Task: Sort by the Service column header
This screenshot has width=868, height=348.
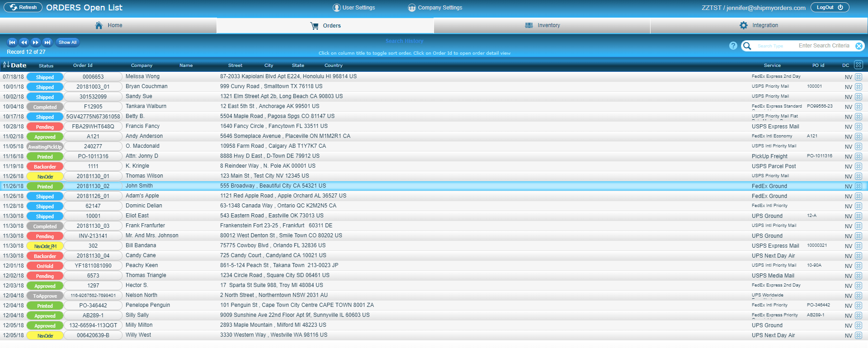Action: 772,66
